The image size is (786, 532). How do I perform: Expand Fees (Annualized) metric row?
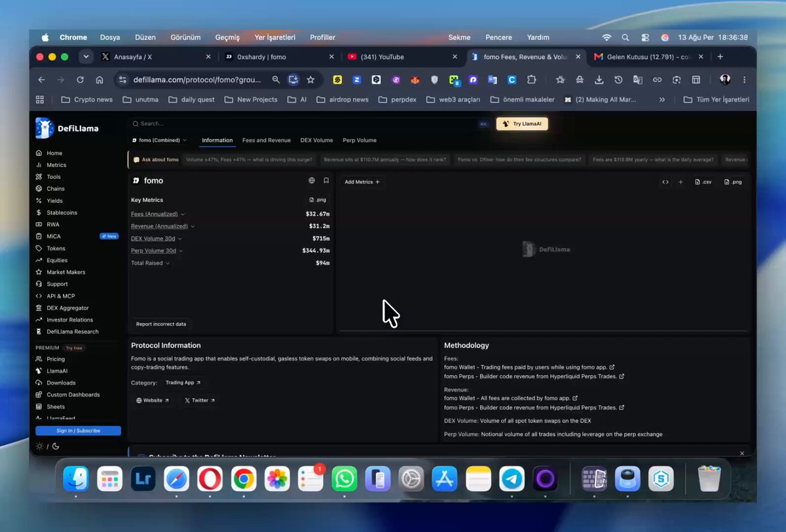(x=158, y=214)
